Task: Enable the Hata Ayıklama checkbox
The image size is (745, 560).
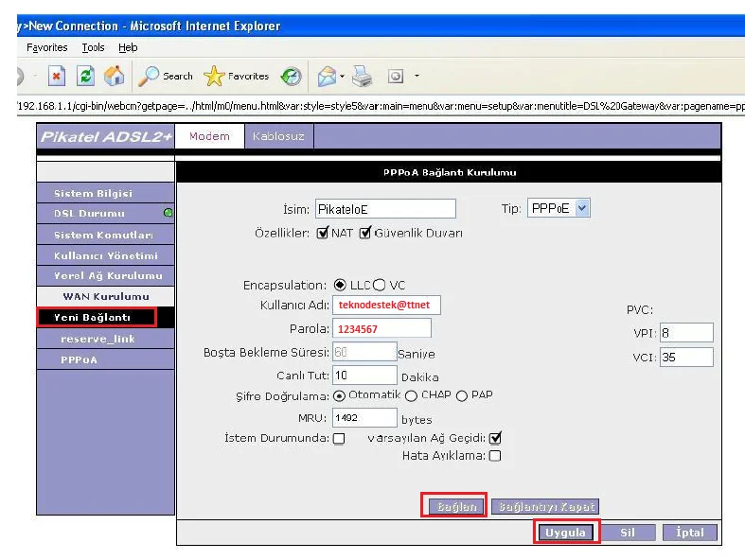Action: 494,456
